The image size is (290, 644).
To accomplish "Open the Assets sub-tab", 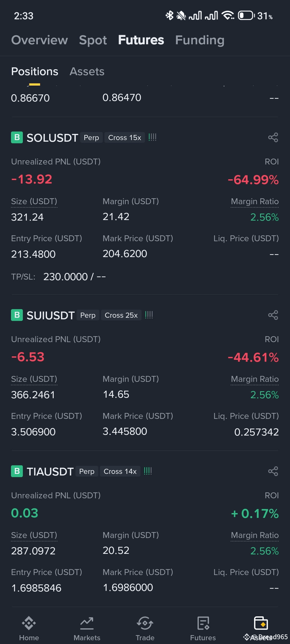I will coord(87,71).
